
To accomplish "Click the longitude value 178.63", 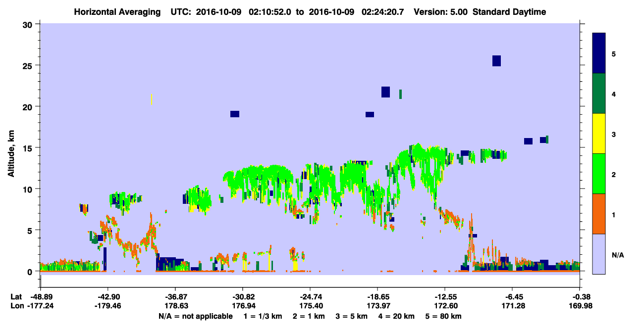I will pos(175,306).
